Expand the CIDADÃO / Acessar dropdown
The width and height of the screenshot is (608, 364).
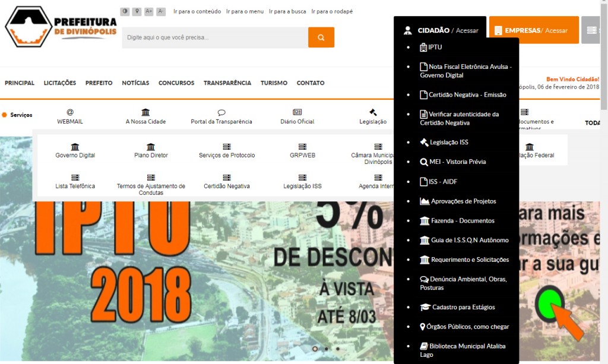(x=440, y=30)
